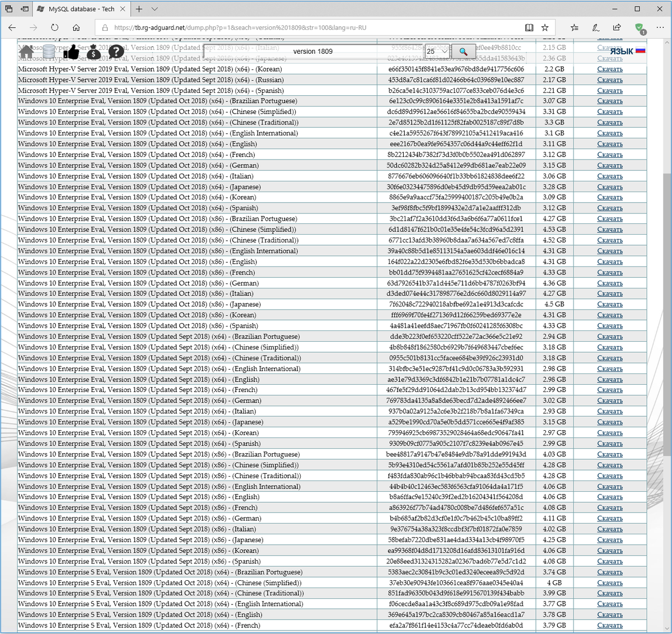
Task: Select Sept 2018 x86 Italian row text
Action: pos(137,529)
